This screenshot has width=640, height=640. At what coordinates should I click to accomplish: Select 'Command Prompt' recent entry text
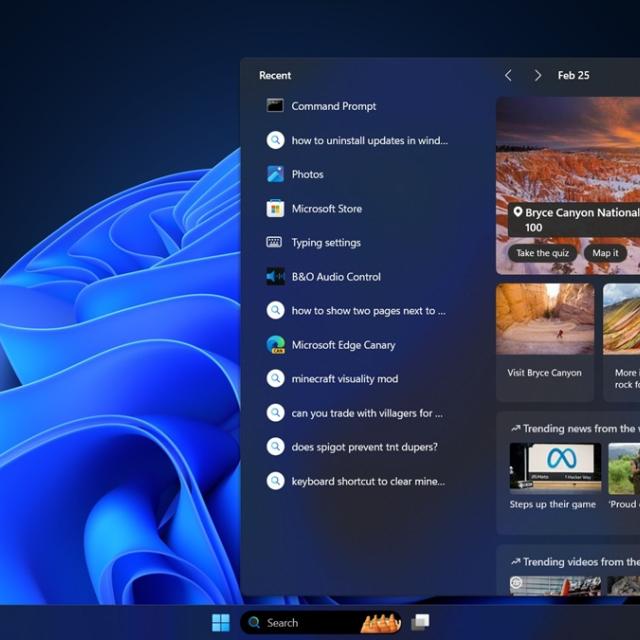pos(333,106)
